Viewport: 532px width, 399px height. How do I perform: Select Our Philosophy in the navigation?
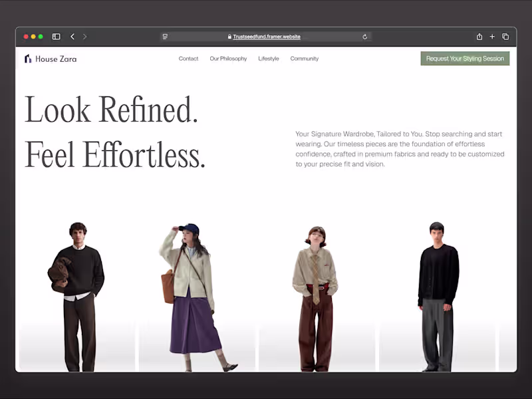click(228, 59)
